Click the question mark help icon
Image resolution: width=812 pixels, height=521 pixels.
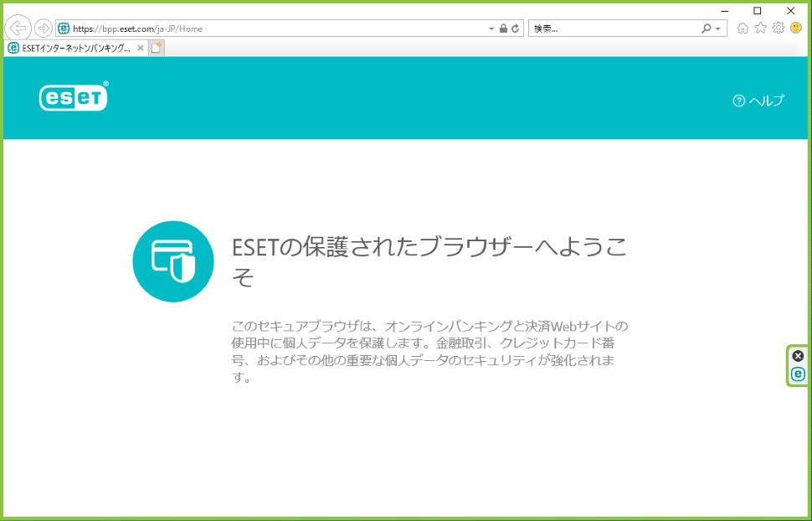737,100
